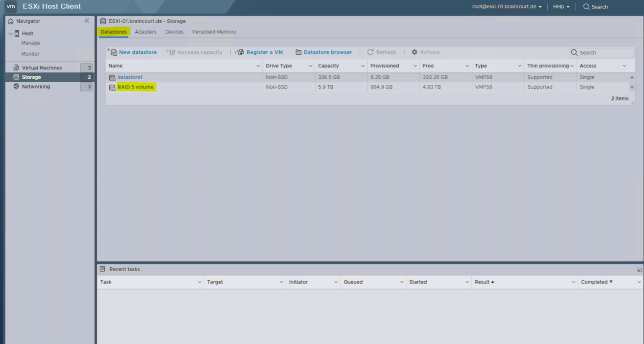Select the RAID 5 volume row
The image size is (644, 344).
coord(135,87)
